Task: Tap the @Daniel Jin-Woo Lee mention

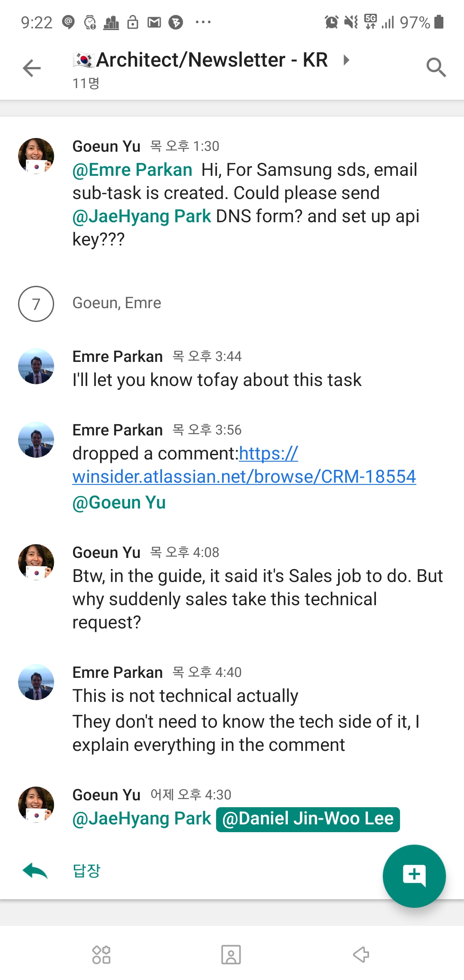Action: point(308,819)
